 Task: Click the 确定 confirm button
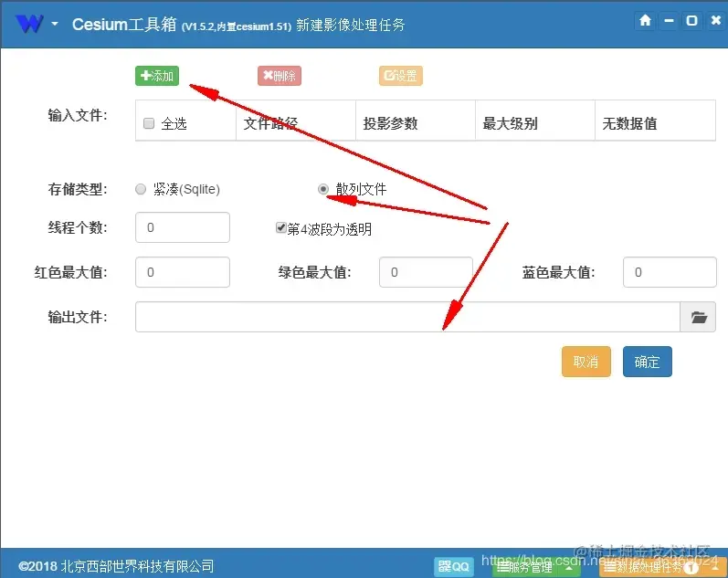[x=648, y=362]
